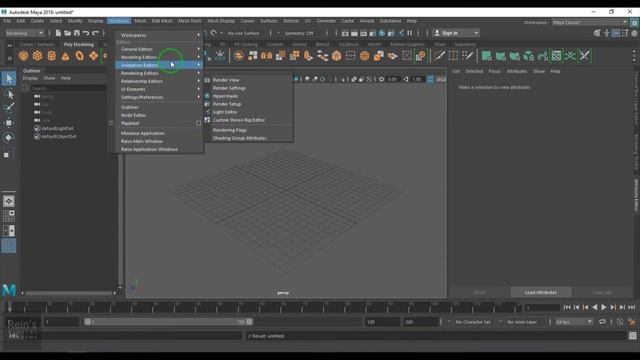The height and width of the screenshot is (360, 640).
Task: Expand the General Editors submenu
Action: 160,49
